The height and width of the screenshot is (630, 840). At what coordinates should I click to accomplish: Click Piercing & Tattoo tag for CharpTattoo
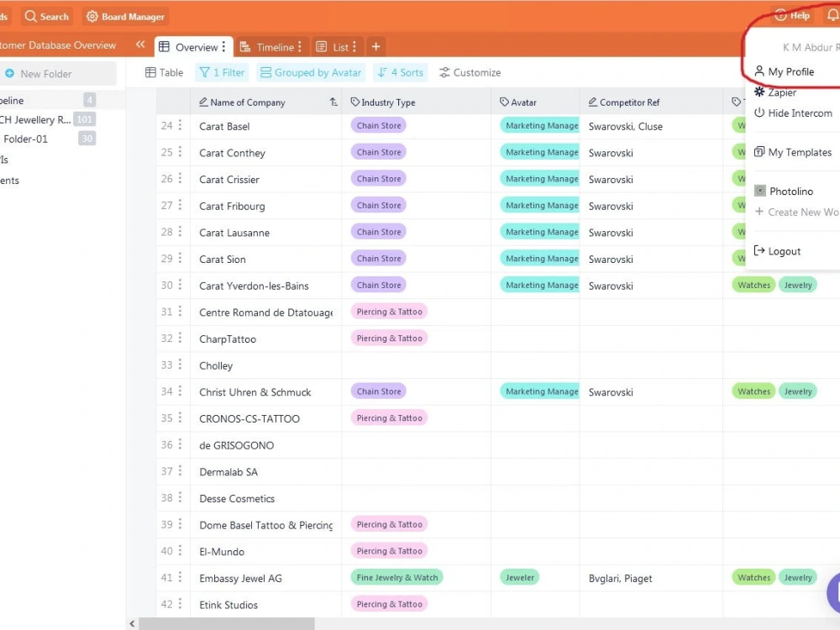click(390, 339)
